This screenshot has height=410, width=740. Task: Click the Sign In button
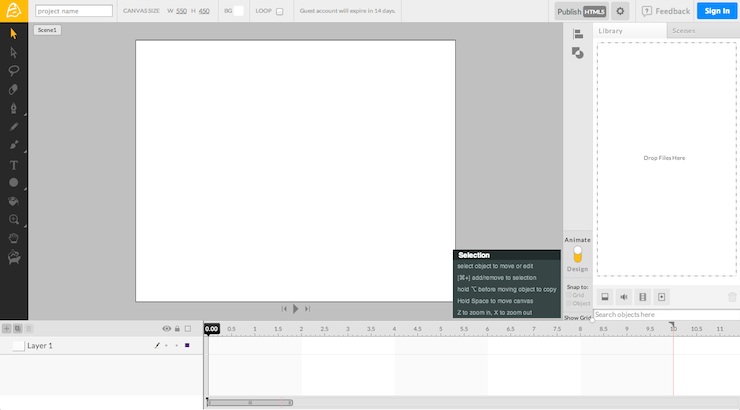[717, 11]
